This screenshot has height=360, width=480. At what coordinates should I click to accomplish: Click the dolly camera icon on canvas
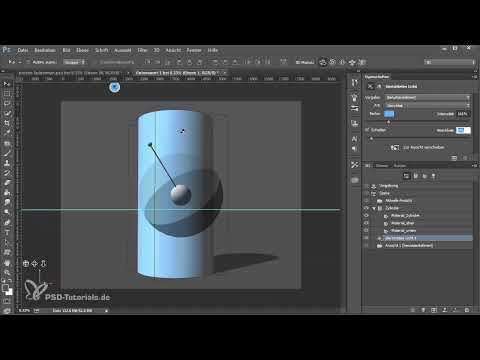point(43,264)
